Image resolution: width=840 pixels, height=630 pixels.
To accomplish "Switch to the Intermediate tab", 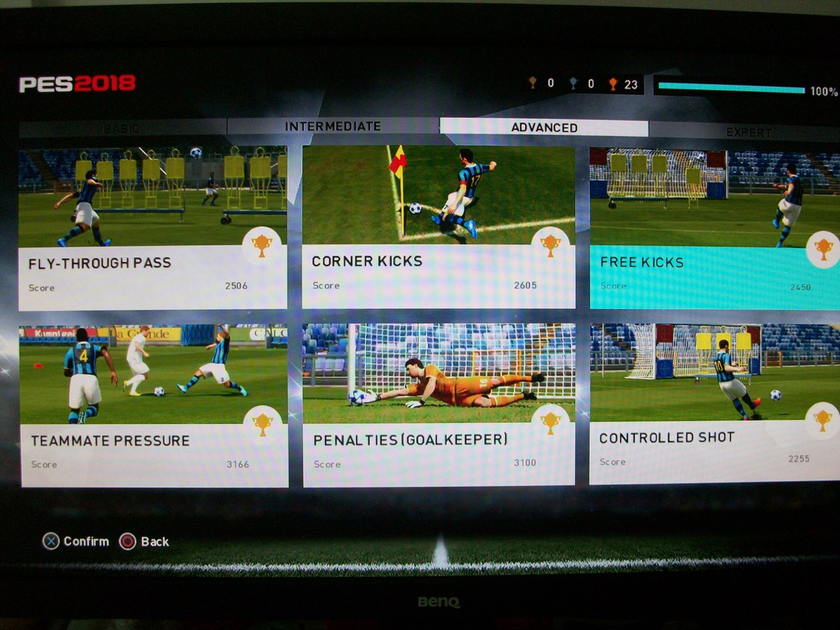I will point(333,126).
